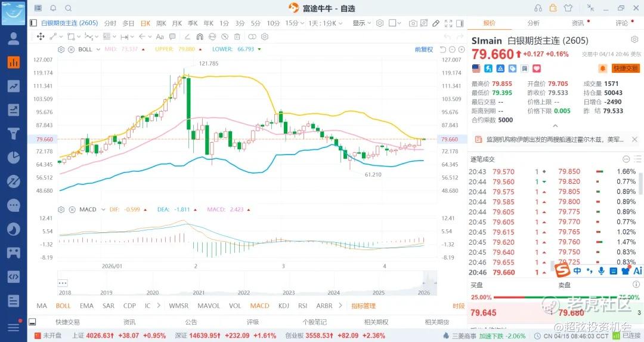Toggle the BOLL indicator off in indicator bar
Viewport: 644px width, 342px height.
(63, 306)
